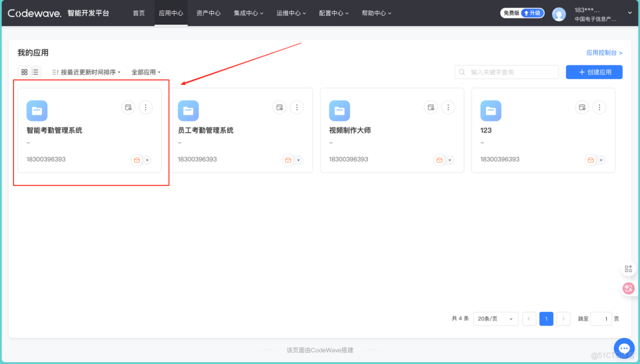Click the 创建应用 button
The image size is (640, 364).
point(594,72)
